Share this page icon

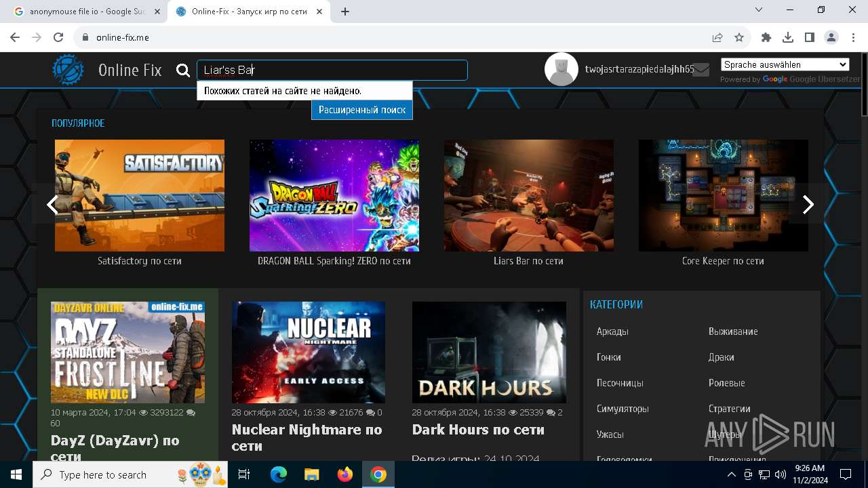[x=717, y=37]
